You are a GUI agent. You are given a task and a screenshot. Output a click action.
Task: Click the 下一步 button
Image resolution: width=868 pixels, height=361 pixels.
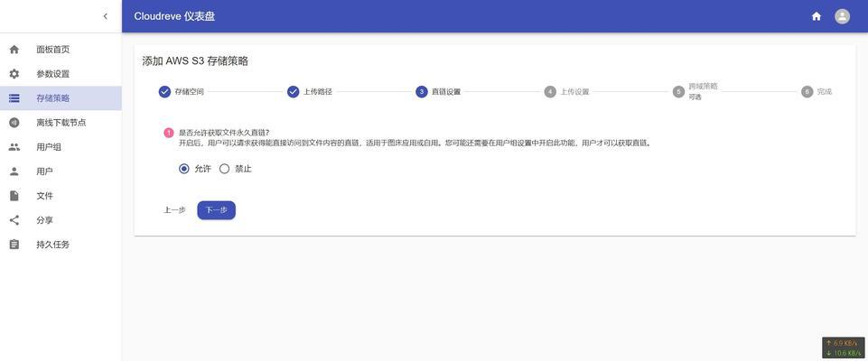pos(217,210)
